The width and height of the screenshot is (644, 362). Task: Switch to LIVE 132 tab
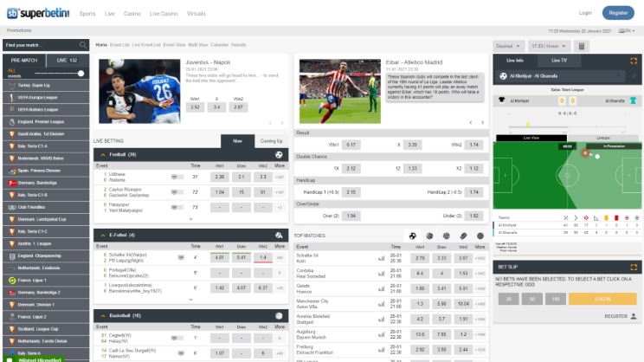tap(68, 61)
